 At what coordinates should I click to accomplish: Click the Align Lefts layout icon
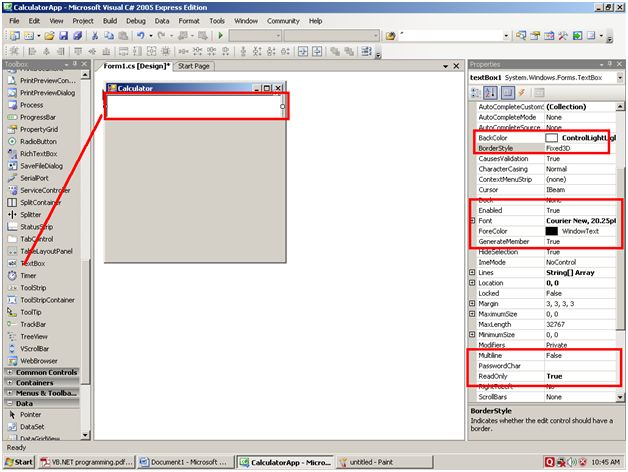tap(33, 51)
